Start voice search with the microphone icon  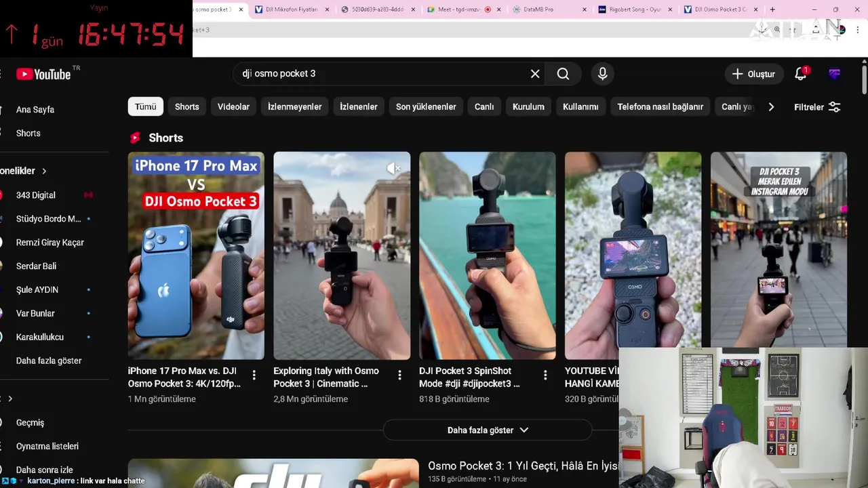coord(602,74)
